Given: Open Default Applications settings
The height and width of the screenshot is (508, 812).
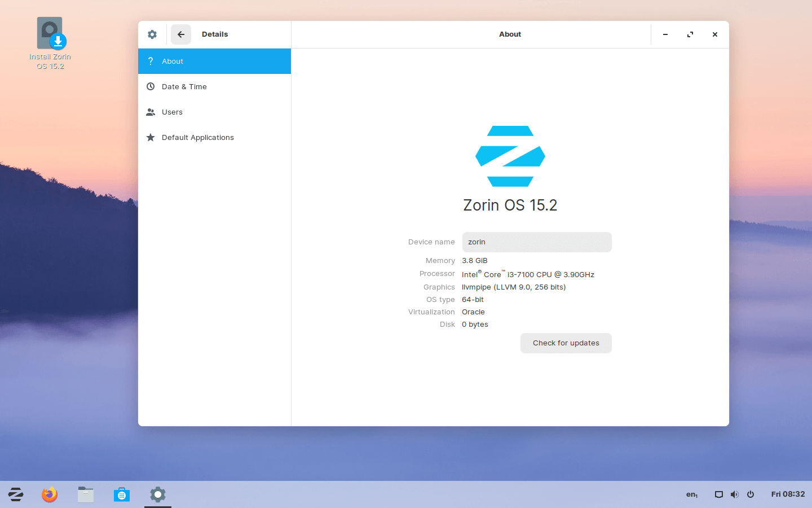Looking at the screenshot, I should (214, 137).
